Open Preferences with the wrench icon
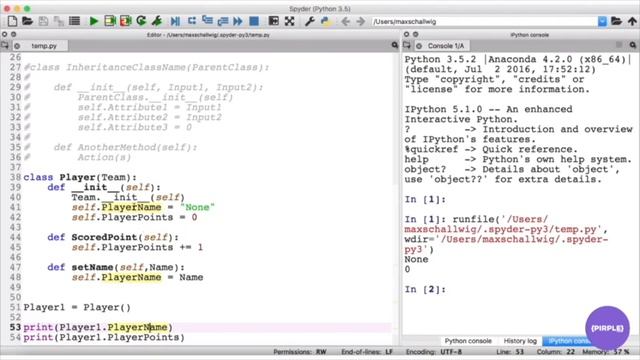The height and width of the screenshot is (360, 640). click(309, 21)
